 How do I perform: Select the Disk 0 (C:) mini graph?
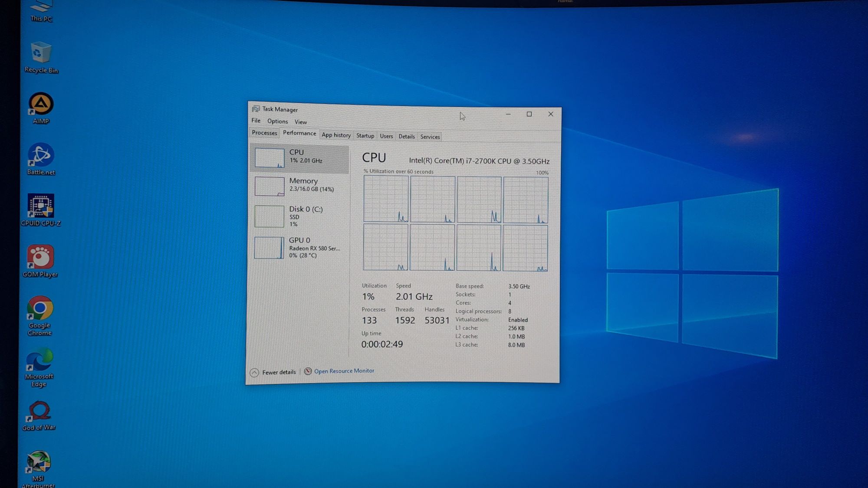click(x=269, y=216)
